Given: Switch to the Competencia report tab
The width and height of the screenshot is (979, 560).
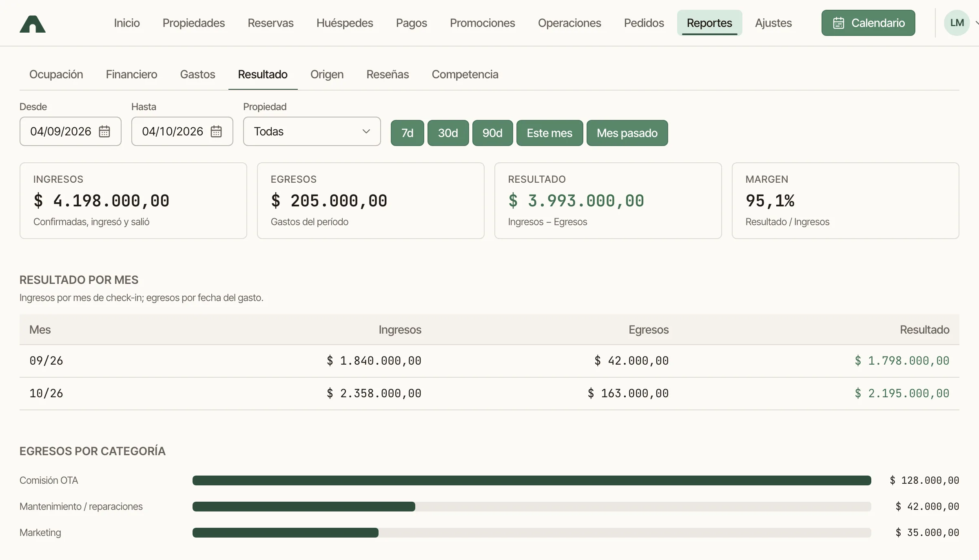Looking at the screenshot, I should [465, 74].
